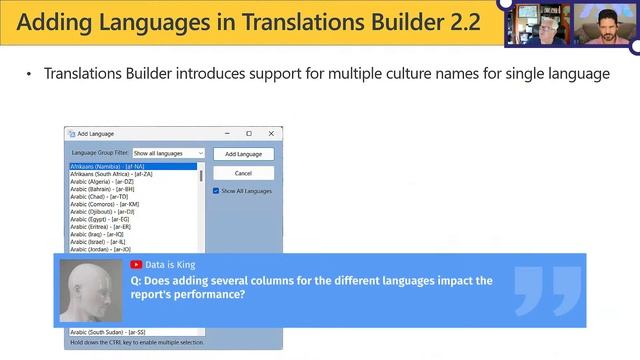Select Arabic (South Sudan) - [ar-SS]
Screen dimensions: 640x360
coord(133,332)
